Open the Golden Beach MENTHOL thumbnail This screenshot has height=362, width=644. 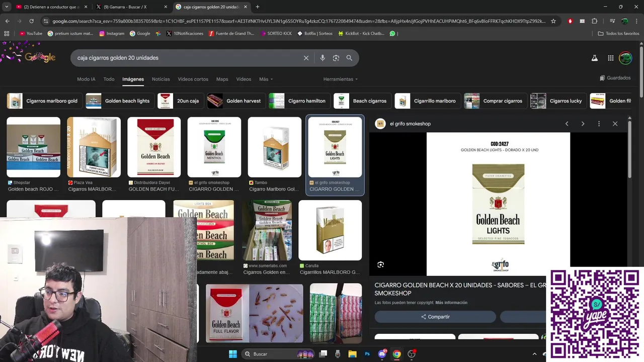214,147
